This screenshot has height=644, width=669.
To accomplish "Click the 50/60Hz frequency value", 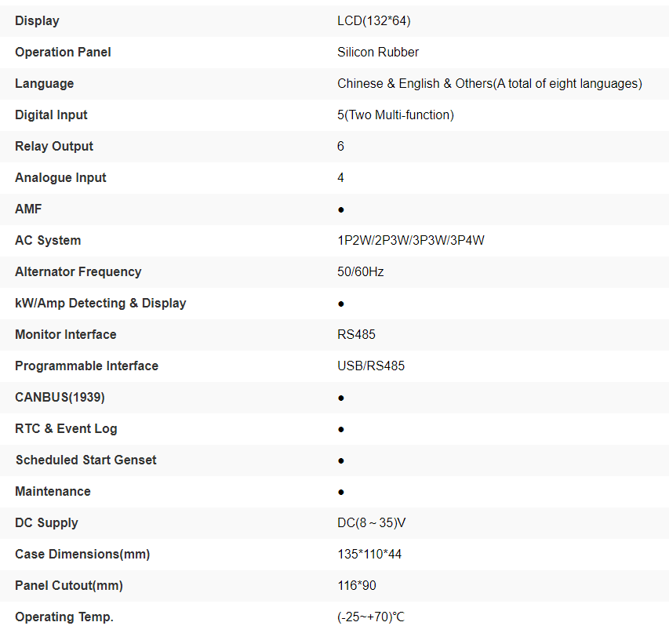I will (x=361, y=271).
